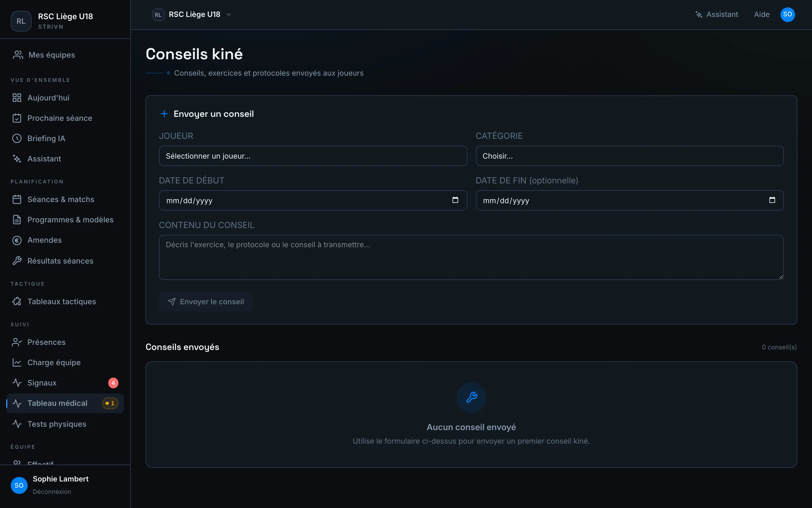Click the 'Aucun conseil envoyé' text

click(471, 427)
